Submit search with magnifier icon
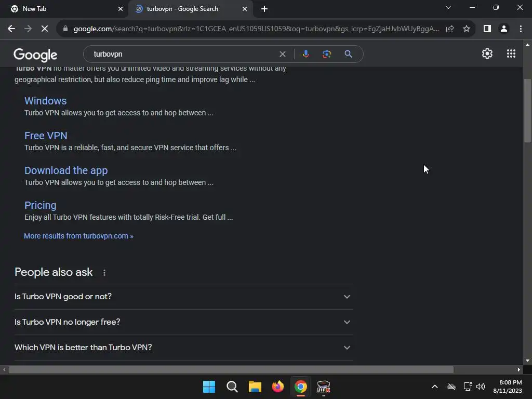The image size is (532, 399). pyautogui.click(x=348, y=54)
